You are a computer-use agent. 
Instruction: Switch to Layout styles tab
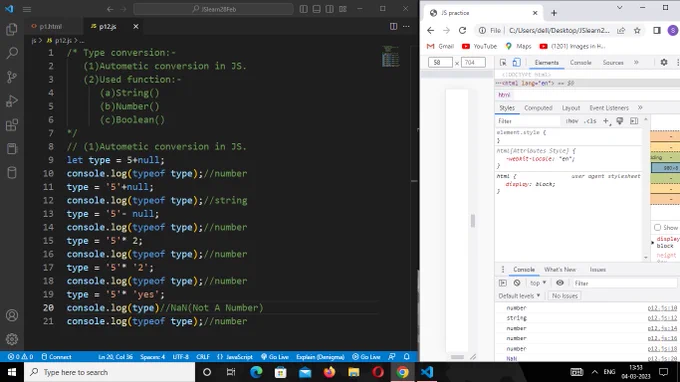click(571, 108)
